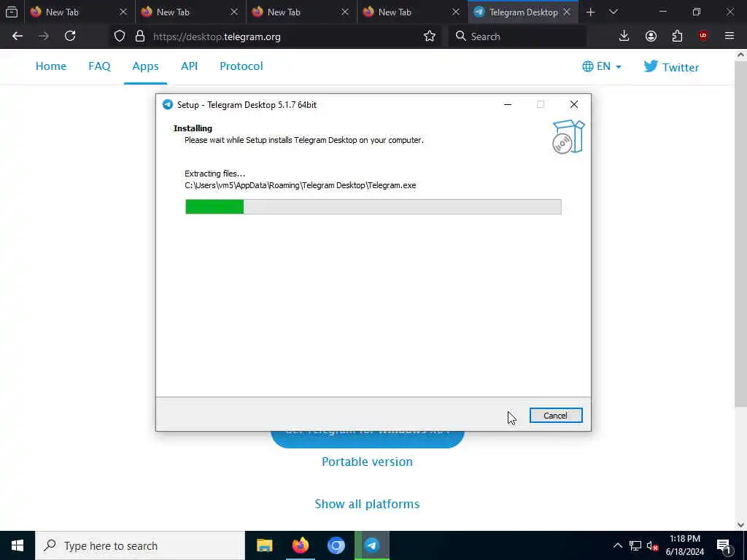Open the Windows Start menu
Screen dimensions: 747x560
[x=18, y=545]
